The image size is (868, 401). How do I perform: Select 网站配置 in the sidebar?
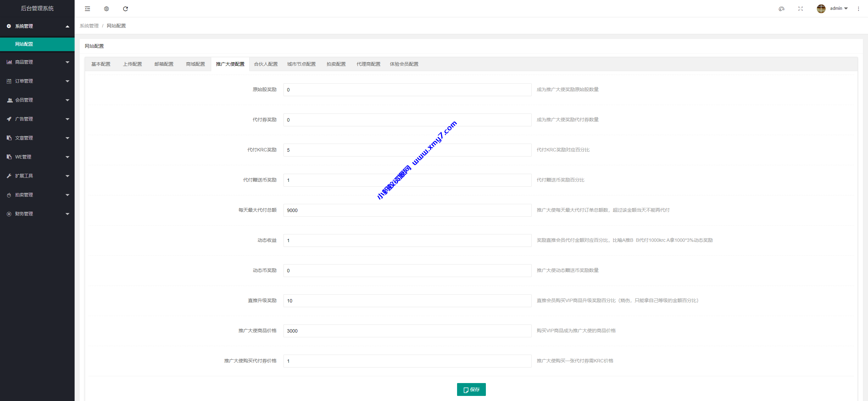24,44
